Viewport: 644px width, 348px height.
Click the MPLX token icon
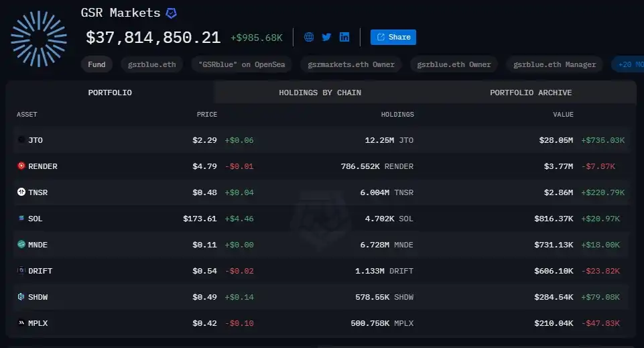[x=21, y=323]
